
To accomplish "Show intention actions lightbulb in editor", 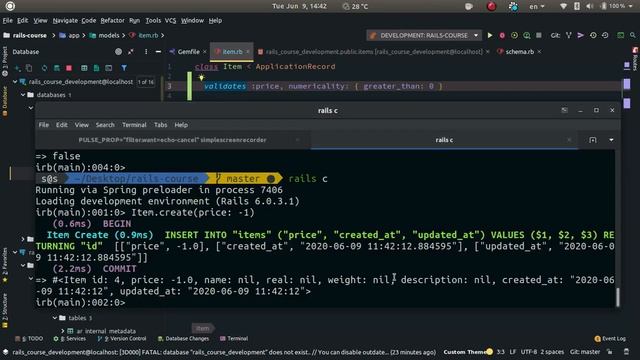I will coord(201,78).
